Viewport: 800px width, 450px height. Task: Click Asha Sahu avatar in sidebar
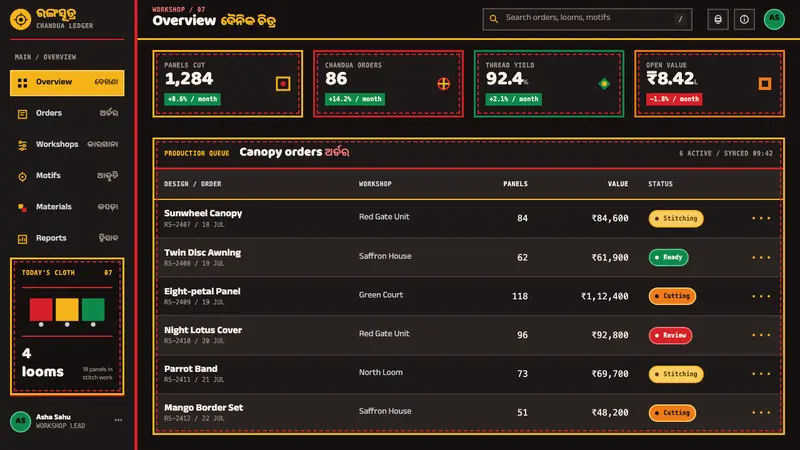[x=20, y=421]
